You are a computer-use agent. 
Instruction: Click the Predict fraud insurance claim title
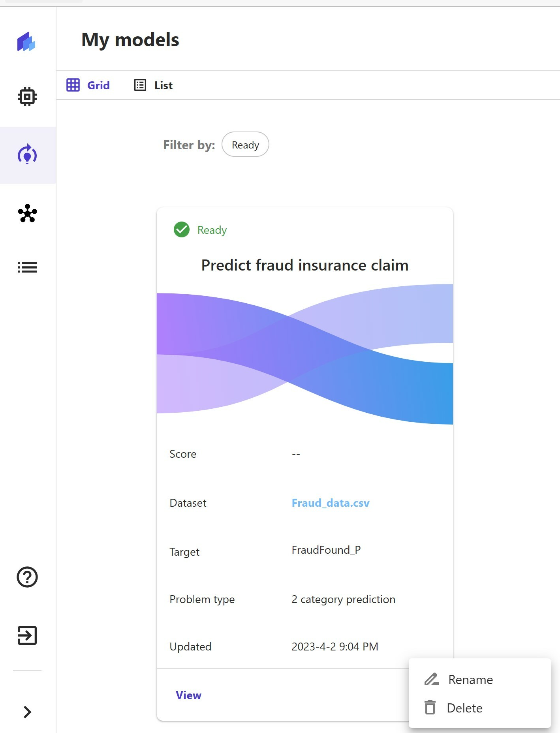304,265
